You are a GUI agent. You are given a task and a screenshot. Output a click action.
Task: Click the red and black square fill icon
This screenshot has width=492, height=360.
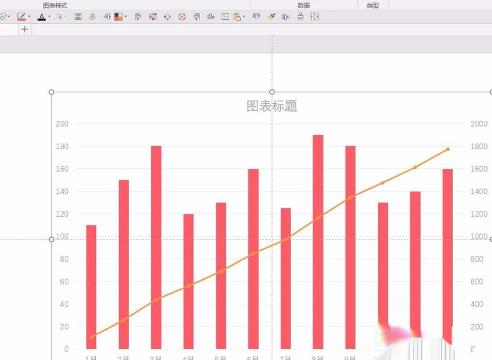click(x=118, y=16)
